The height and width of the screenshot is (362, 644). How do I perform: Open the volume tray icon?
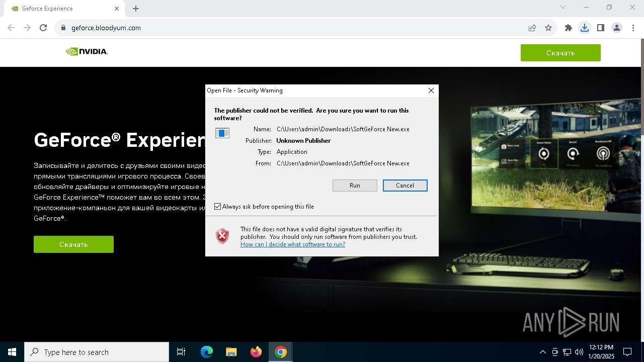579,352
